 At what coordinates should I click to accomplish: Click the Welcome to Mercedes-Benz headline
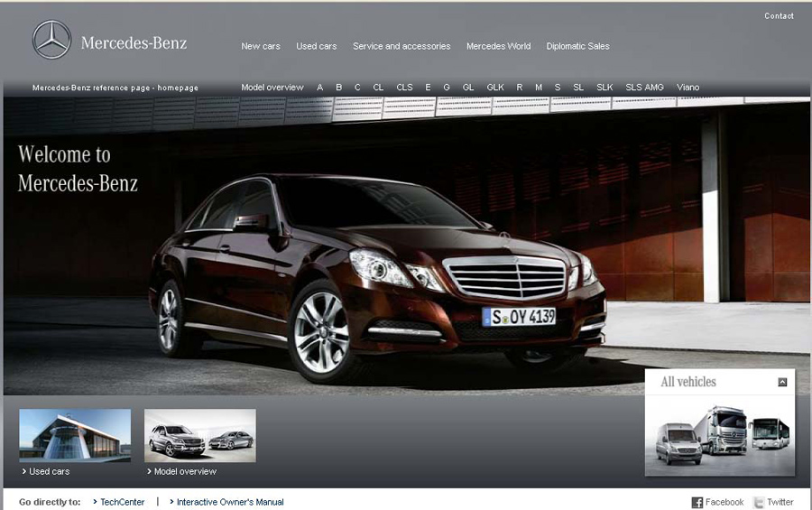78,169
